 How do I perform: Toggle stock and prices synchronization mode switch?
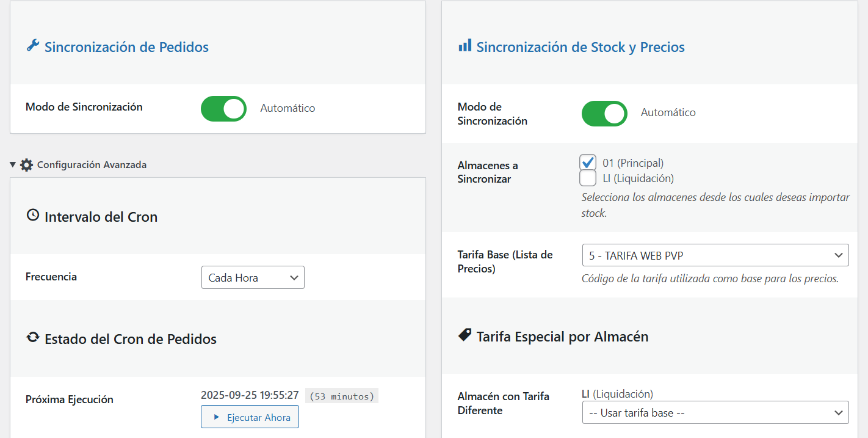604,114
